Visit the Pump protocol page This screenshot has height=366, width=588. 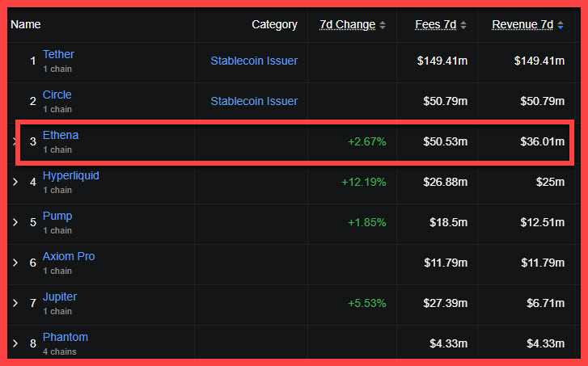(x=57, y=216)
